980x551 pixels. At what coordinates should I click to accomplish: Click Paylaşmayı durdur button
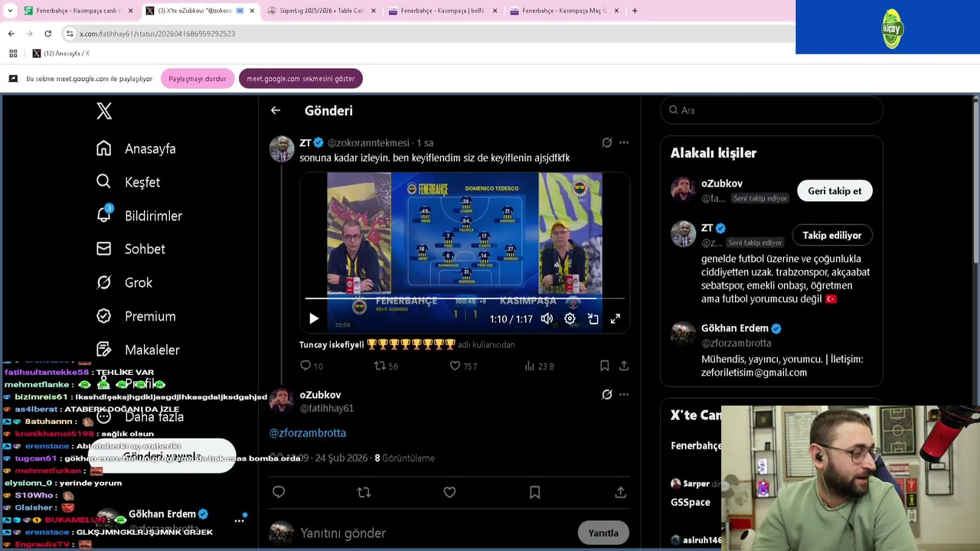click(198, 79)
